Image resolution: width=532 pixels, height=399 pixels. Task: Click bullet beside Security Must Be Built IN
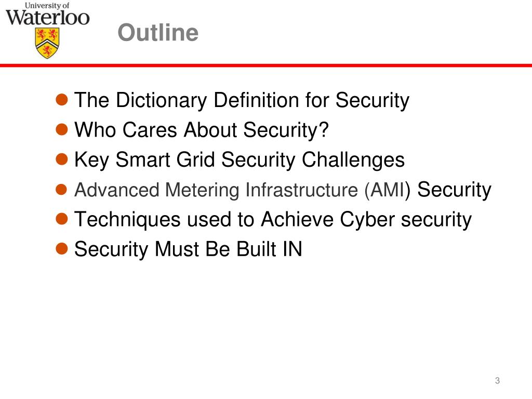pyautogui.click(x=62, y=249)
